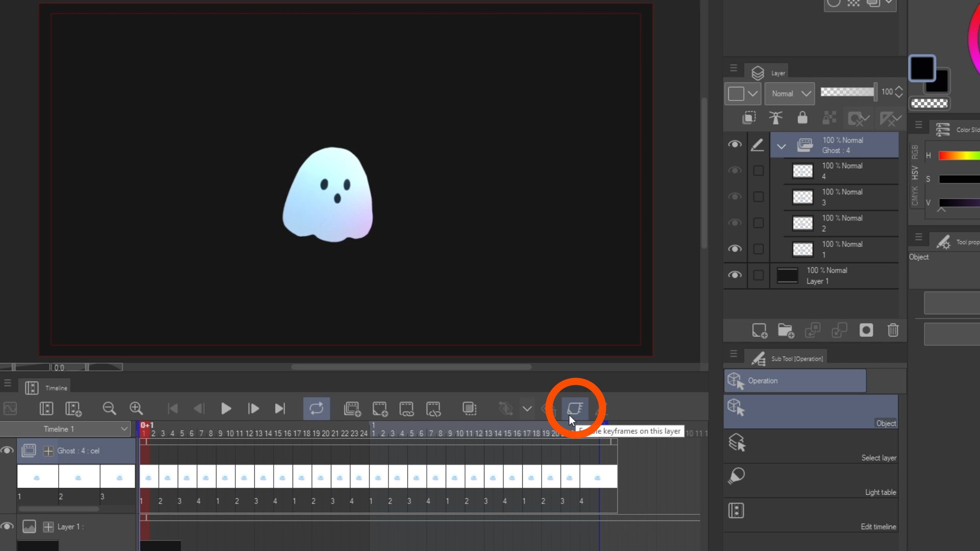Select the Light table sub tool
The width and height of the screenshot is (980, 551).
(x=811, y=481)
